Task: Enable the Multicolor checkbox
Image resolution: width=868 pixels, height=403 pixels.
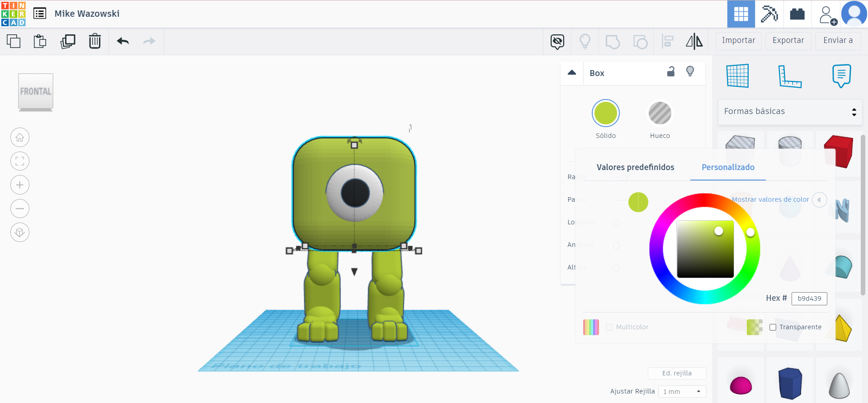Action: click(x=609, y=327)
